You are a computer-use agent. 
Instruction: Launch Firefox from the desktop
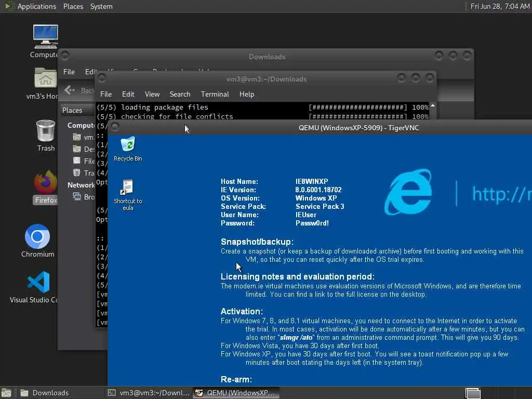click(46, 182)
